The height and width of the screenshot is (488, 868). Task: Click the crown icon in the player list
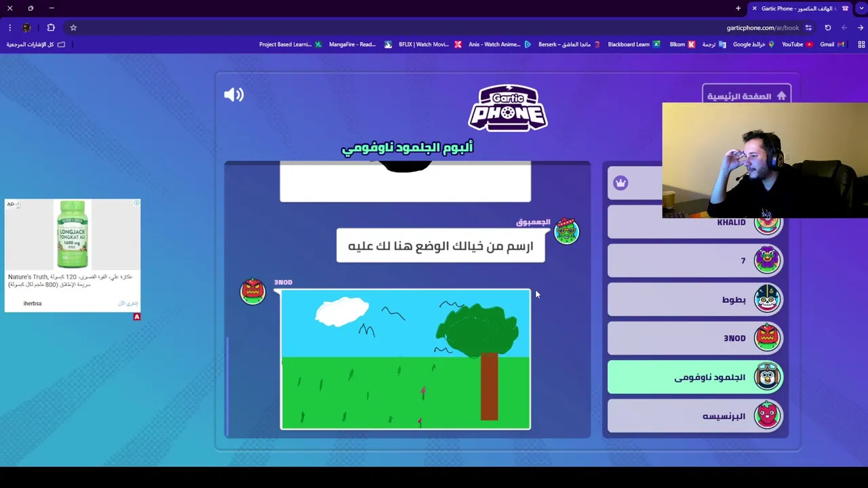point(620,183)
